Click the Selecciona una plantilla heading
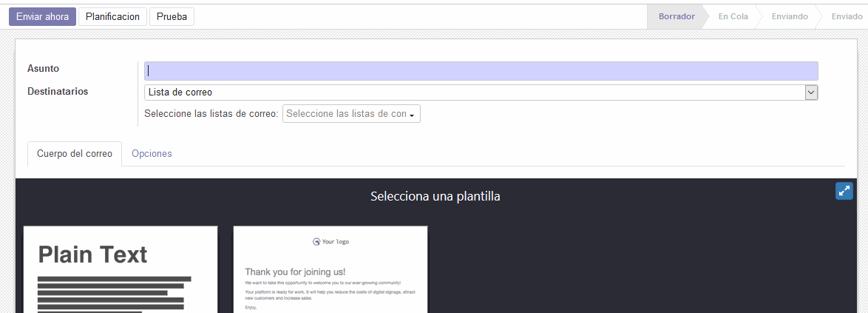Viewport: 868px width, 313px height. coord(435,197)
